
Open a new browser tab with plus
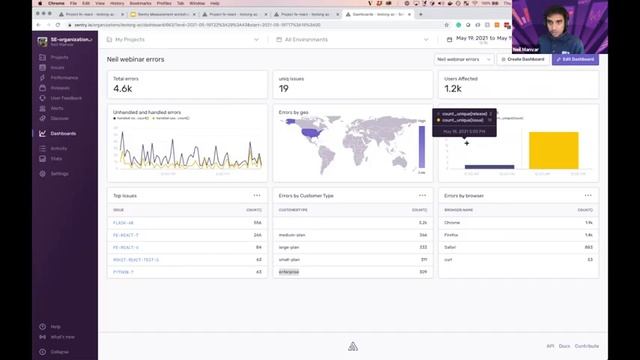coord(421,14)
